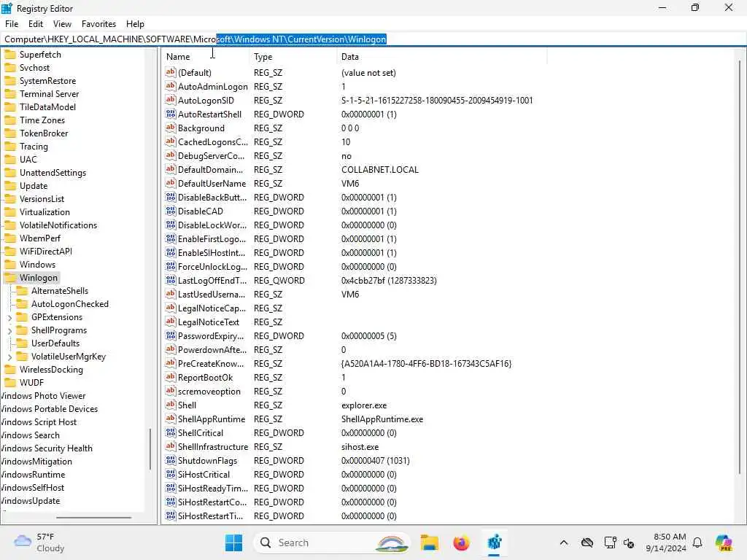The width and height of the screenshot is (747, 560).
Task: Open the Windows Start button
Action: point(233,542)
